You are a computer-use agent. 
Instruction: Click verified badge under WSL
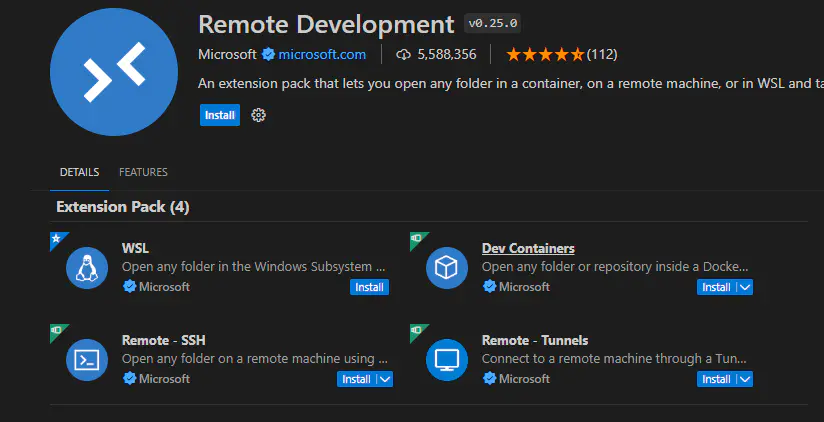click(x=129, y=286)
